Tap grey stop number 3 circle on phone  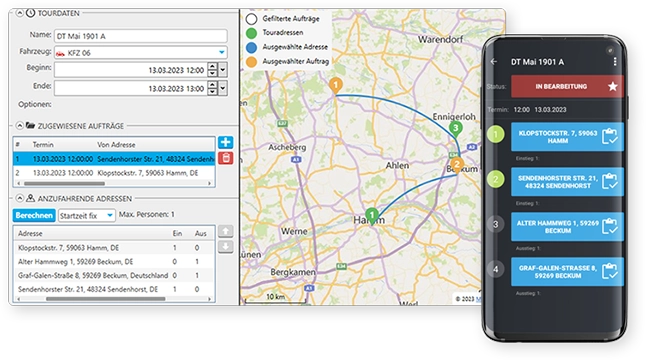click(496, 224)
